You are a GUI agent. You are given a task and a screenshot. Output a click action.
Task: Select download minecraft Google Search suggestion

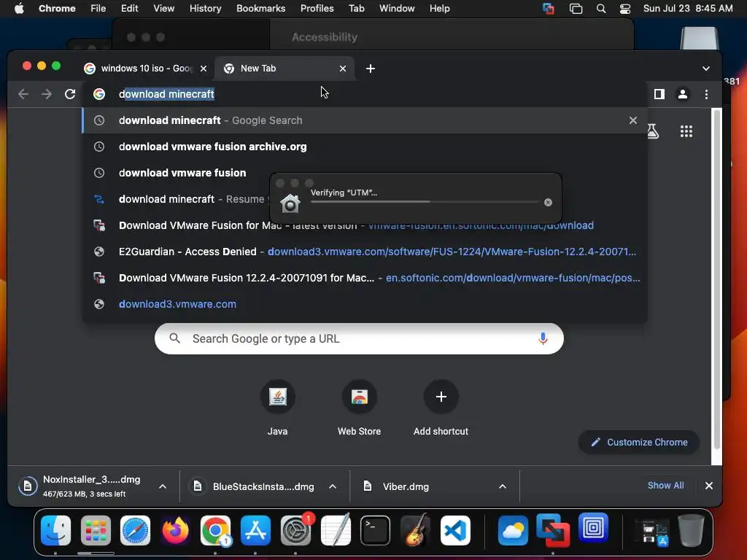365,120
